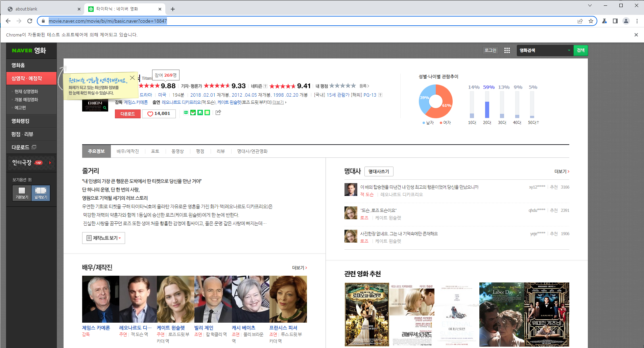Select 기본보기 view option
Viewport: 644px width, 348px height.
click(x=22, y=193)
